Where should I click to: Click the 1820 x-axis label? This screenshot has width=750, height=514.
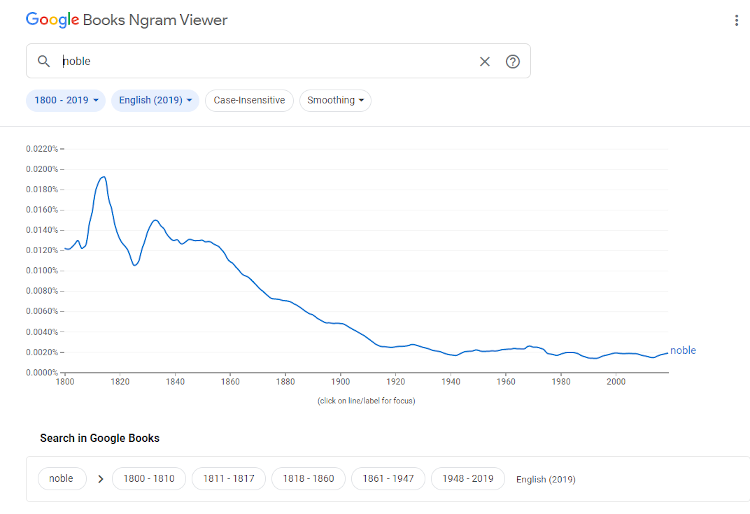120,382
